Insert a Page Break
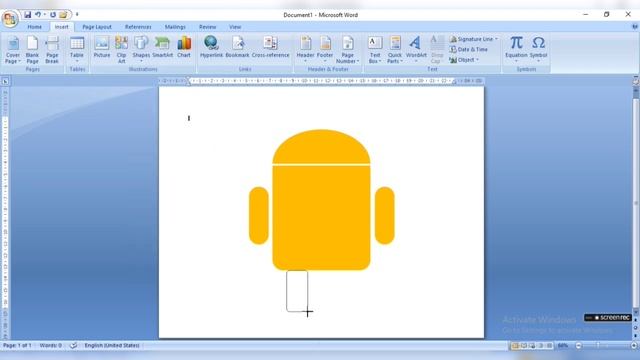This screenshot has width=640, height=360. click(x=52, y=49)
